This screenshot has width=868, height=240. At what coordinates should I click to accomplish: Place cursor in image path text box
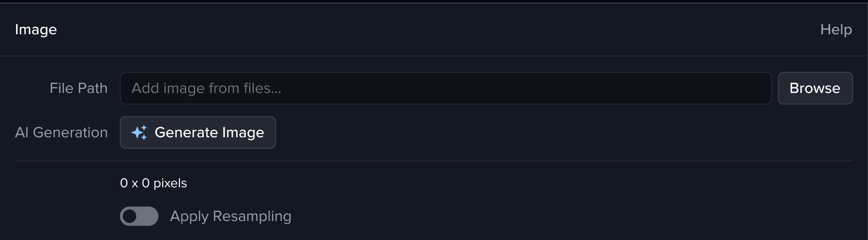(445, 88)
